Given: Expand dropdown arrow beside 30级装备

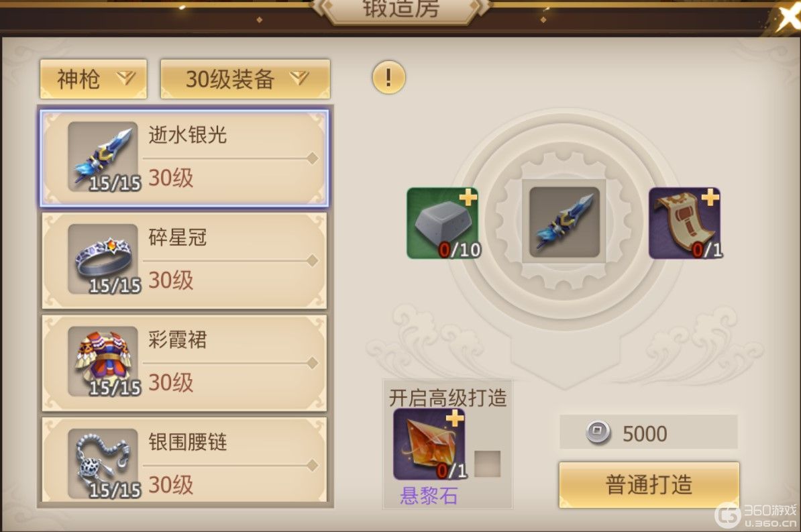Looking at the screenshot, I should point(299,78).
